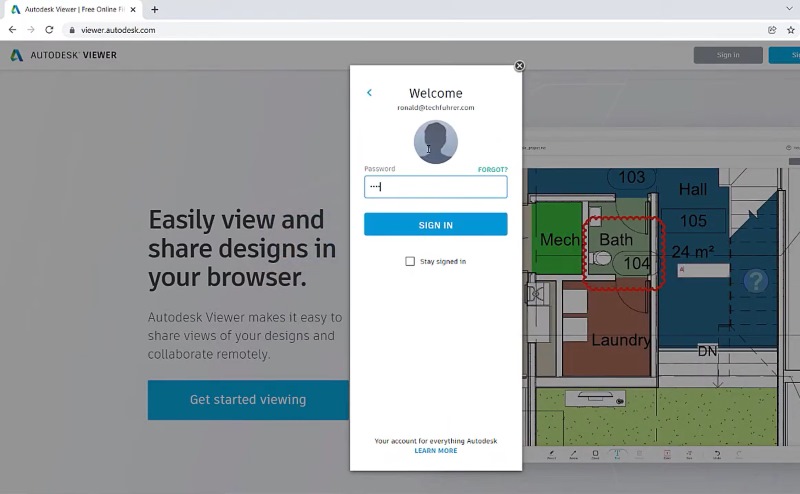Share this page using the share icon
Screen dimensions: 800x494
point(772,30)
